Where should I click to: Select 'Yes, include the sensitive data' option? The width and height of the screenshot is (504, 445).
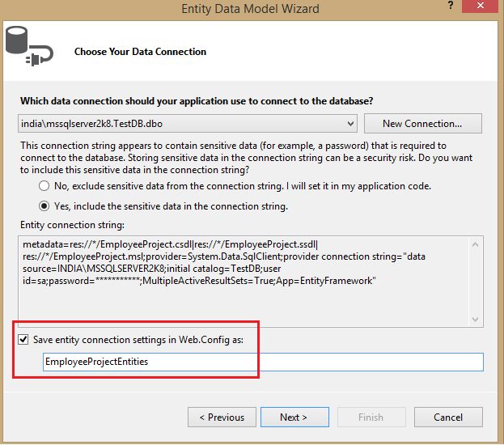coord(44,206)
